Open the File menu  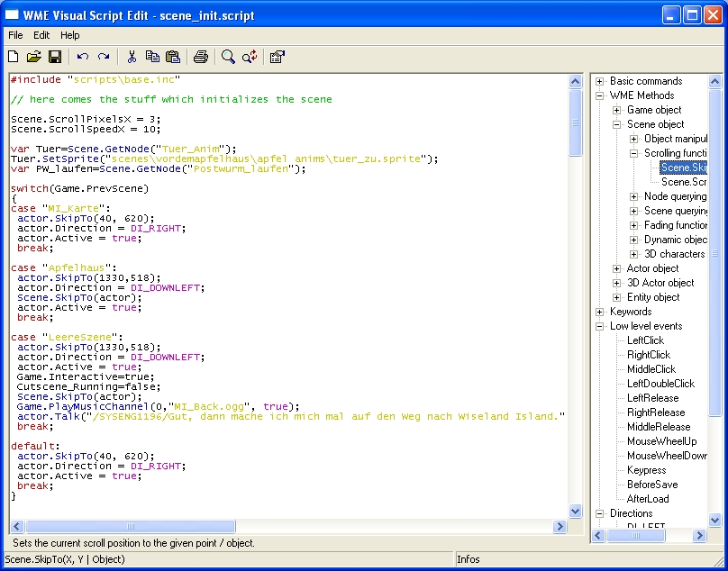coord(15,35)
